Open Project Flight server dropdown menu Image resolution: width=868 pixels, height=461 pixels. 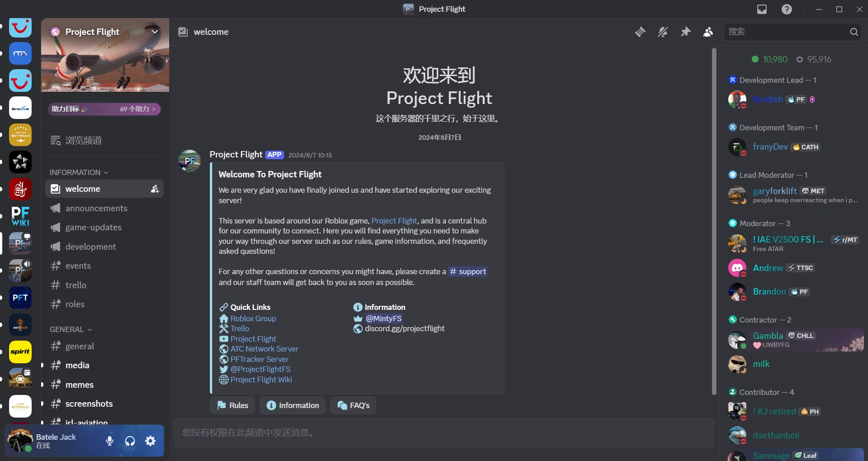(x=155, y=32)
